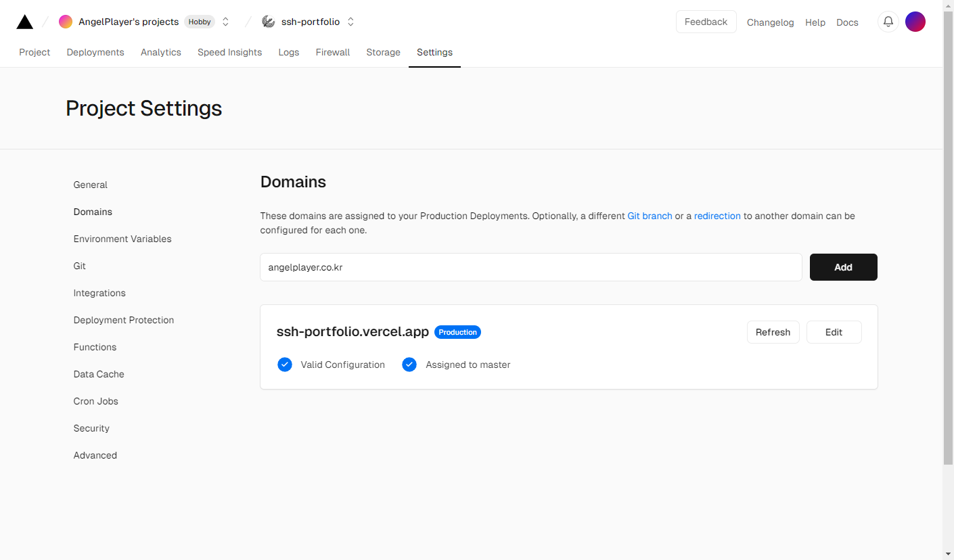Open the Changelog link
Screen dimensions: 954x560
click(771, 22)
